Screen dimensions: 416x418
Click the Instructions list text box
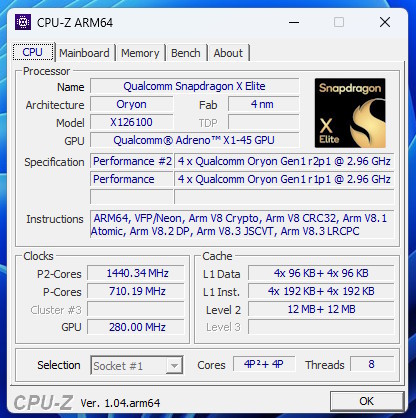[x=242, y=224]
